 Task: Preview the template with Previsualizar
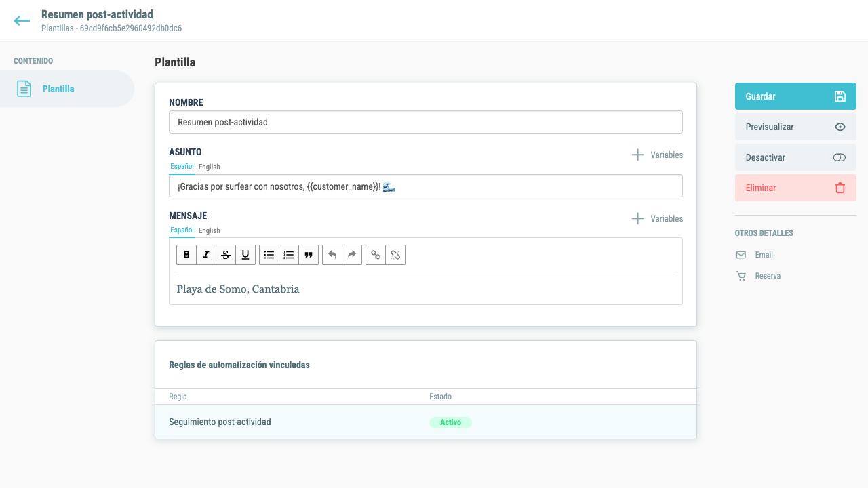coord(795,127)
